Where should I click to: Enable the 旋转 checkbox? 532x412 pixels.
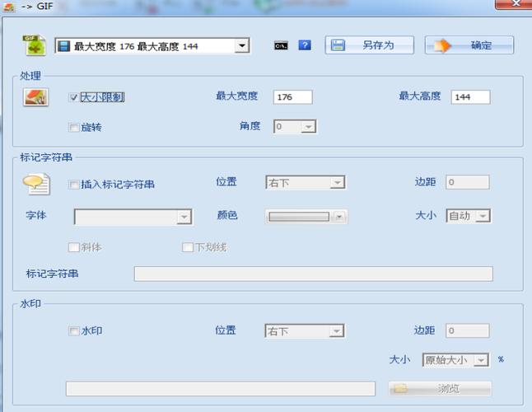click(74, 127)
